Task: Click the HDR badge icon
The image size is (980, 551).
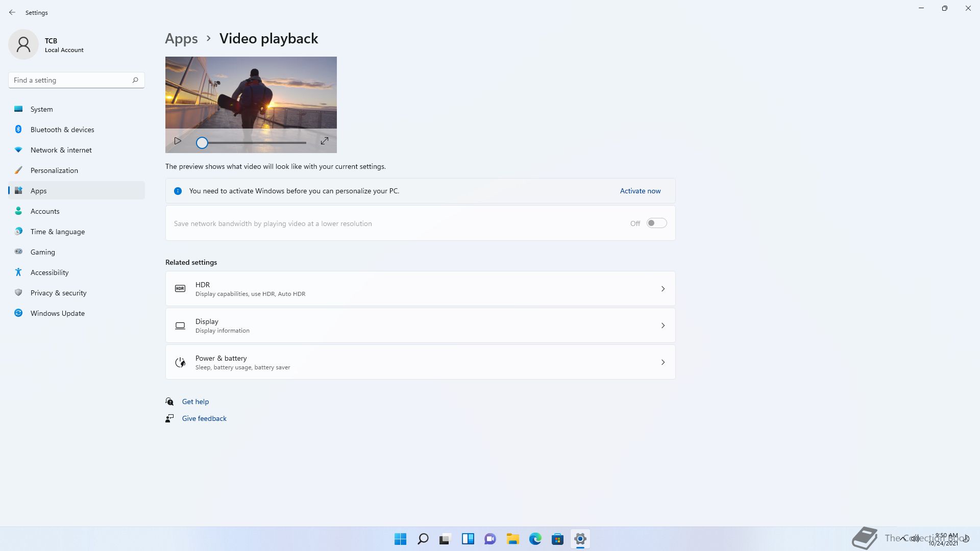Action: 180,289
